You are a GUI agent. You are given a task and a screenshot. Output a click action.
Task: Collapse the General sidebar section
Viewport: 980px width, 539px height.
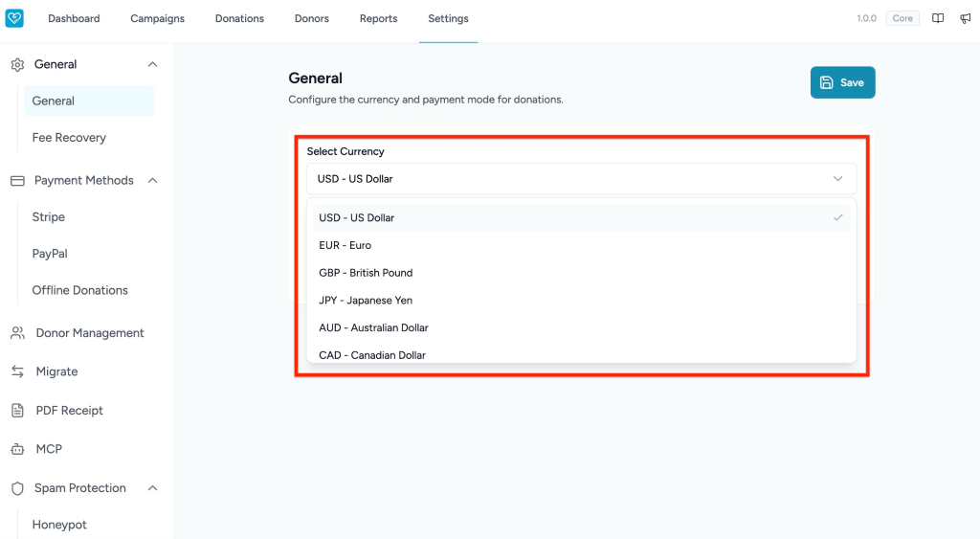point(152,64)
